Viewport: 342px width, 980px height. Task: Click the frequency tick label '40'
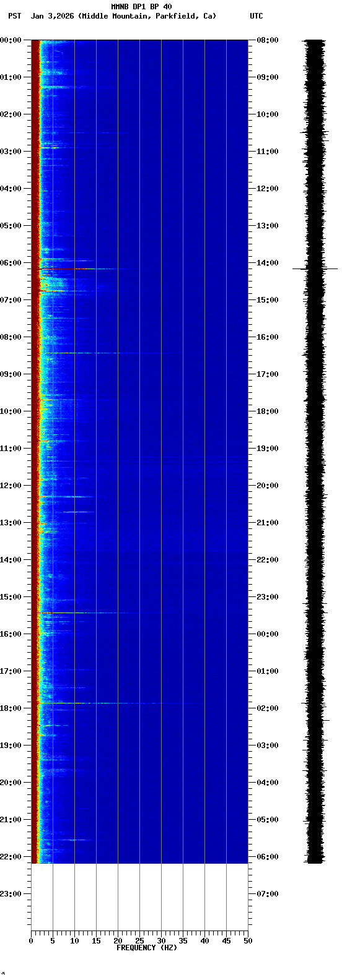[x=204, y=941]
